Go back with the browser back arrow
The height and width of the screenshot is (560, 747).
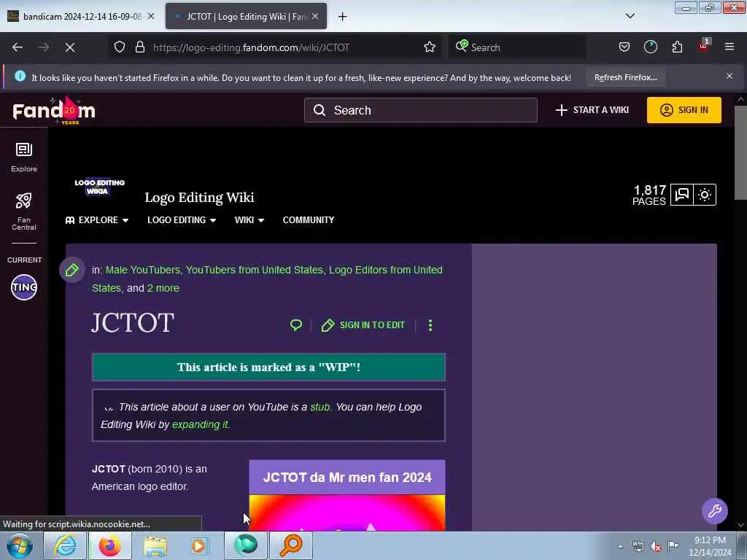(x=18, y=47)
